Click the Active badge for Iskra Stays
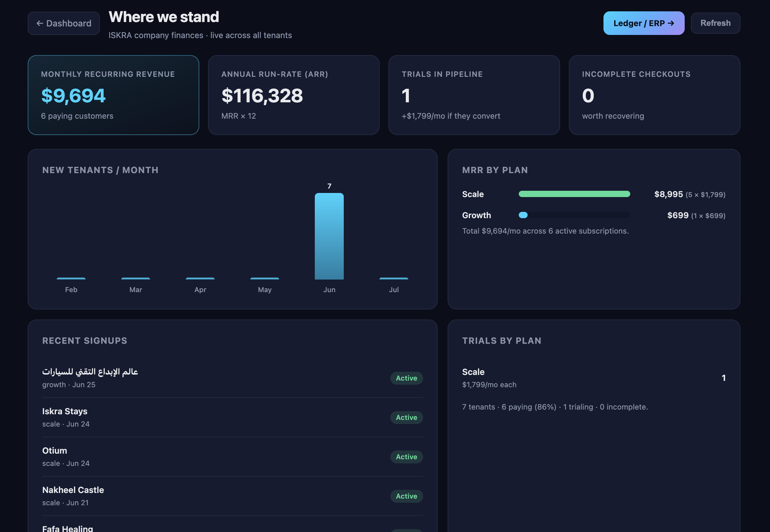Screen dimensions: 770x532 tap(406, 418)
